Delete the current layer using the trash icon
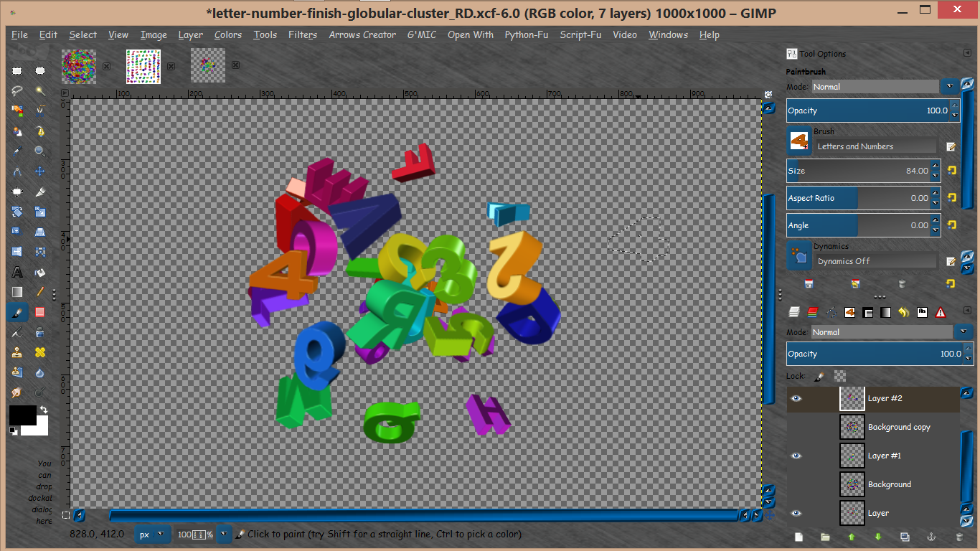 pyautogui.click(x=959, y=537)
